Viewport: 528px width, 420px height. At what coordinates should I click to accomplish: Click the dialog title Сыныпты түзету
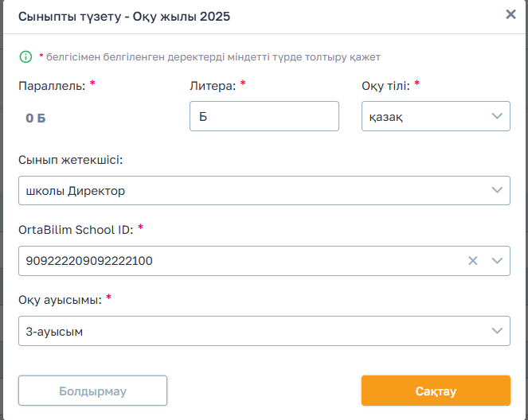coord(124,17)
